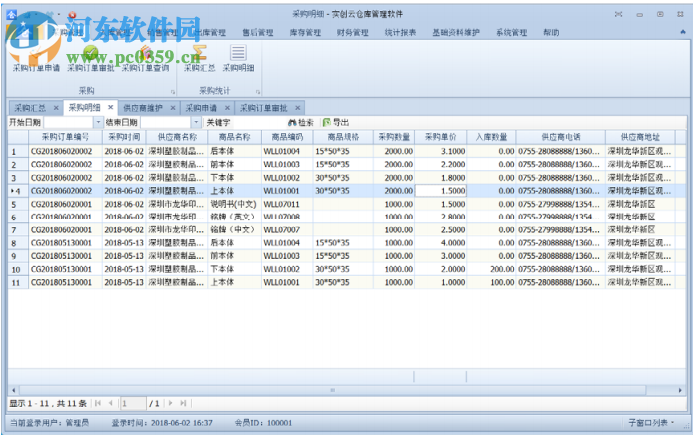This screenshot has height=436, width=693.
Task: Sort by 商品规格 column header
Action: point(343,137)
